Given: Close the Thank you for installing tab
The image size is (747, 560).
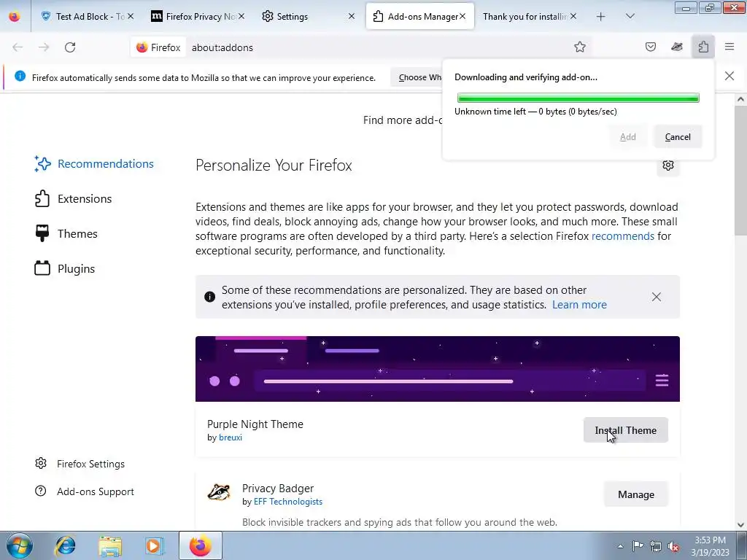Looking at the screenshot, I should click(573, 16).
